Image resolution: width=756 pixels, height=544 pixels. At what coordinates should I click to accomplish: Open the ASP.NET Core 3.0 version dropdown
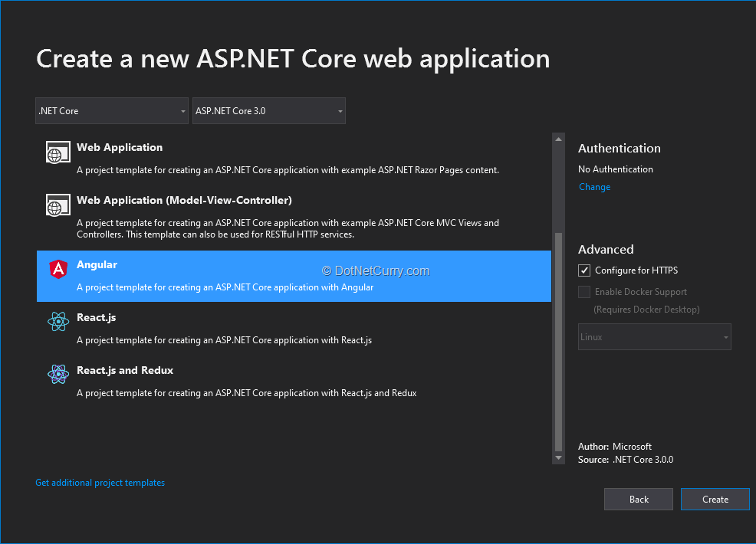(269, 111)
